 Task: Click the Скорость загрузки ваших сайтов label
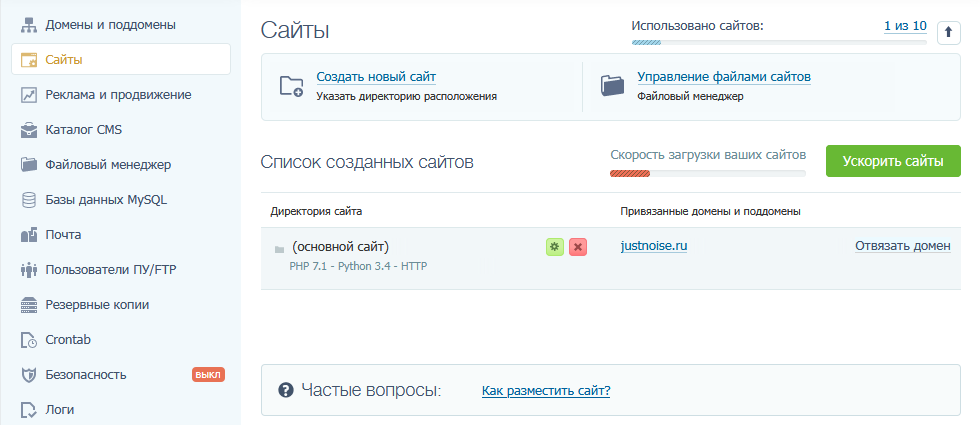pyautogui.click(x=708, y=154)
